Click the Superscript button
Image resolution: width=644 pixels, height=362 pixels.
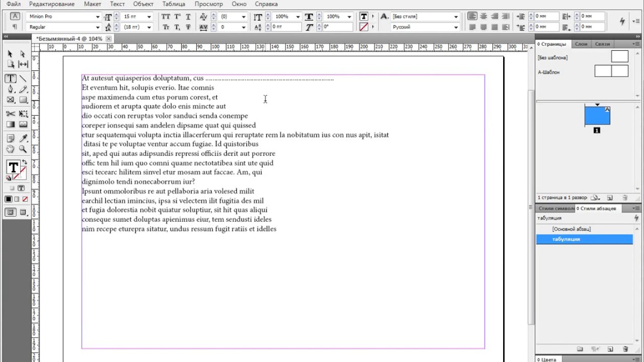coord(178,17)
